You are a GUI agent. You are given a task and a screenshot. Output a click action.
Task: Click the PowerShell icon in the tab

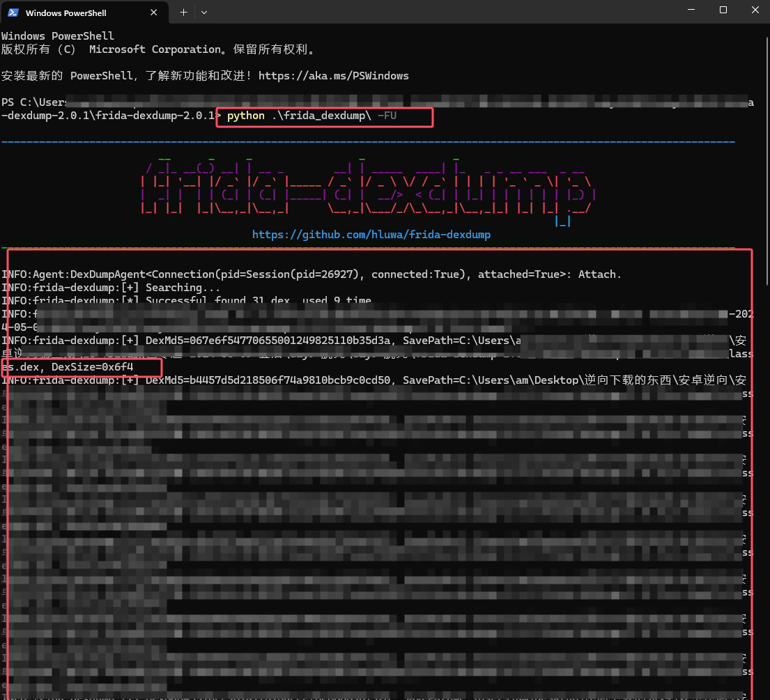[13, 13]
